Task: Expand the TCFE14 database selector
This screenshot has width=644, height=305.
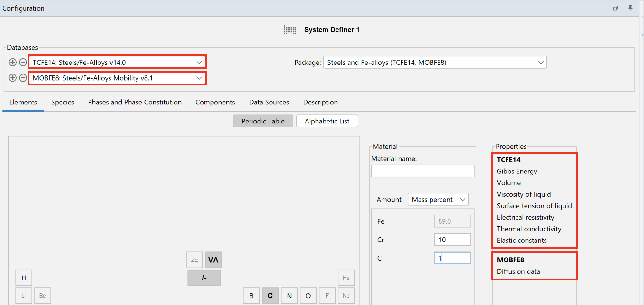Action: click(x=199, y=62)
